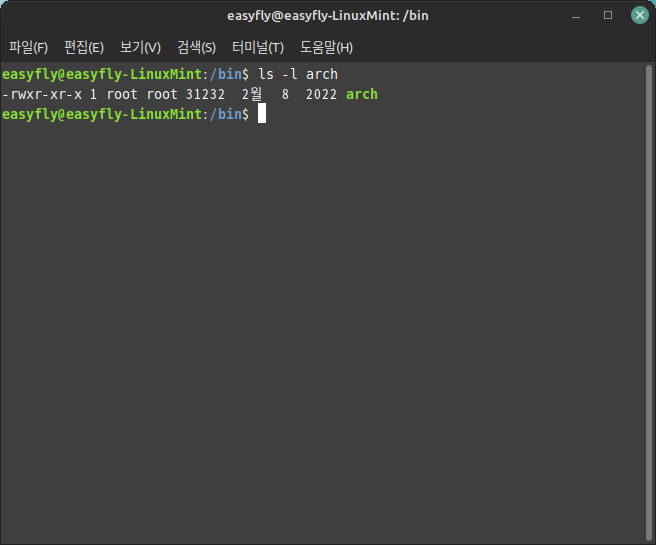Viewport: 656px width, 545px height.
Task: Open the 도움말(H) menu
Action: [326, 47]
